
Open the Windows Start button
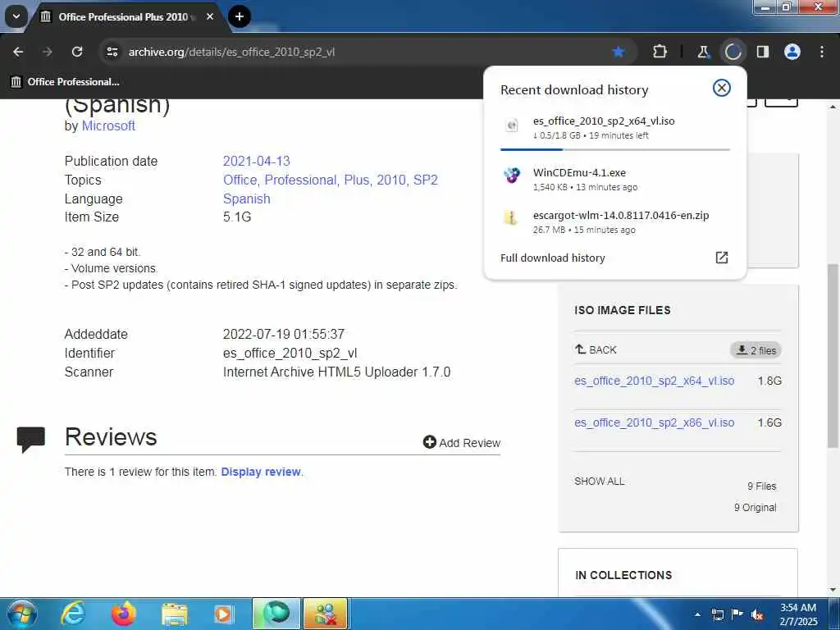pos(21,614)
